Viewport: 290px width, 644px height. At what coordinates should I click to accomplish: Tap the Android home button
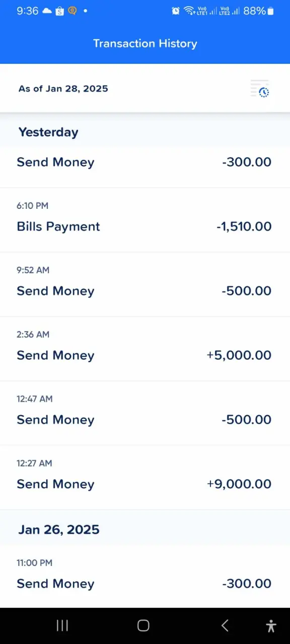tap(143, 625)
